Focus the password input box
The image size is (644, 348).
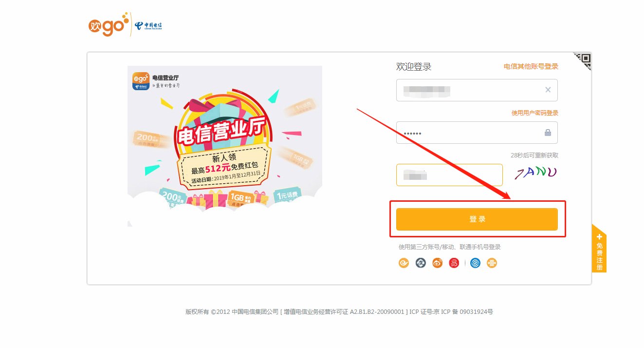tap(467, 132)
